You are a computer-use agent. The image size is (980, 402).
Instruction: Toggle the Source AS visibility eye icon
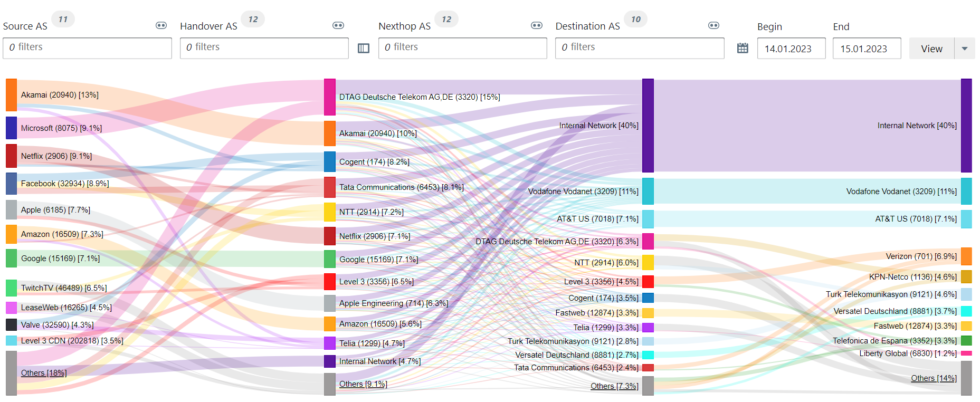(x=161, y=25)
